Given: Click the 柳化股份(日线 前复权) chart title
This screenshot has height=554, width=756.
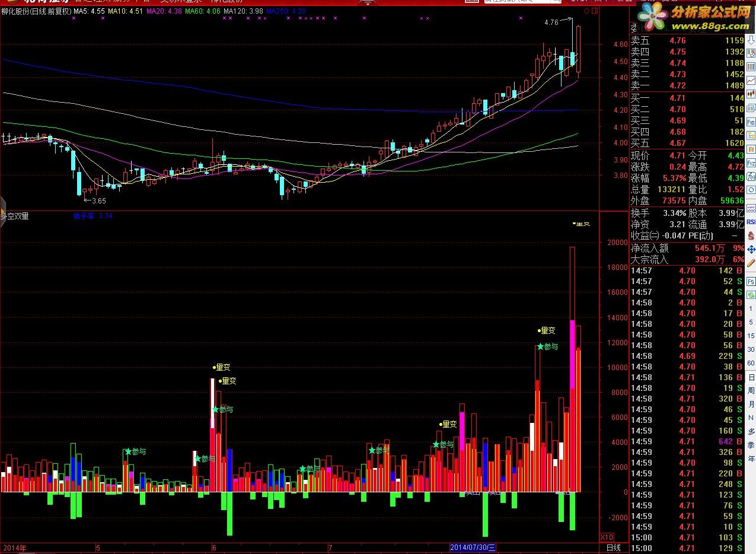Looking at the screenshot, I should pos(36,11).
